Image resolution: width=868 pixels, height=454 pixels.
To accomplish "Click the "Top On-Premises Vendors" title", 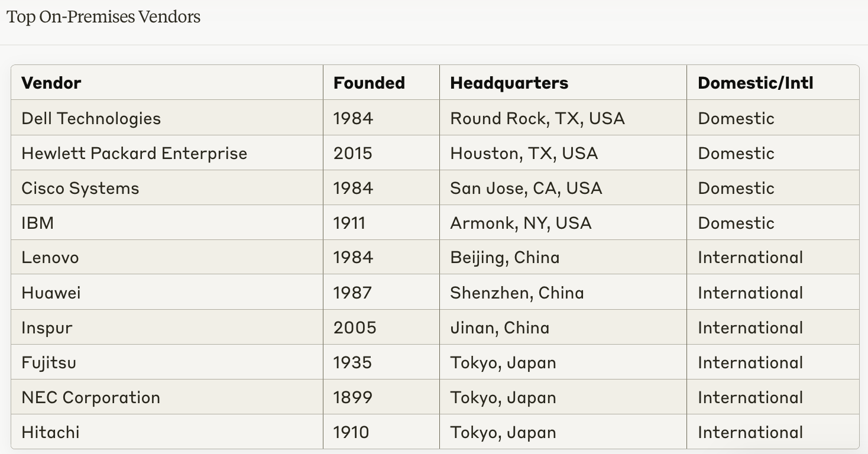I will [x=103, y=17].
